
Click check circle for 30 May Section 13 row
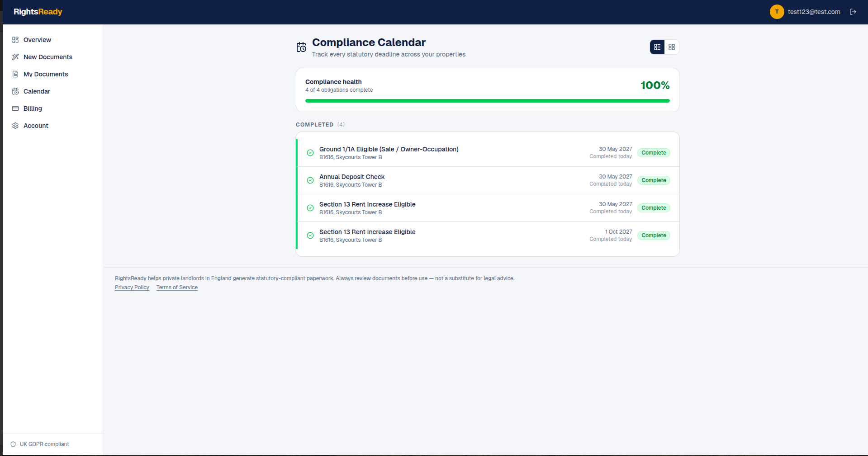click(310, 208)
